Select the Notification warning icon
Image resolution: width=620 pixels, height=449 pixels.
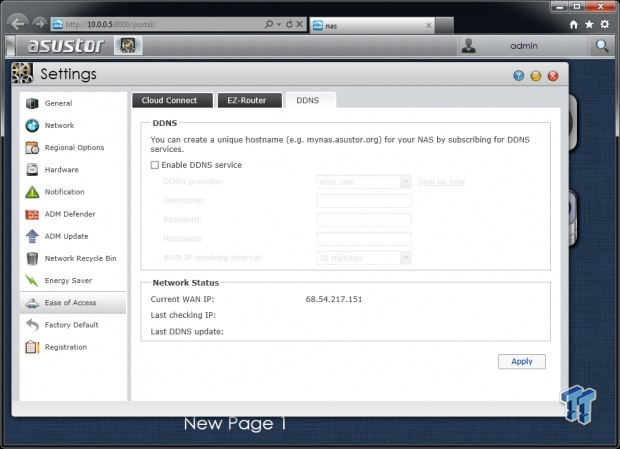coord(32,192)
